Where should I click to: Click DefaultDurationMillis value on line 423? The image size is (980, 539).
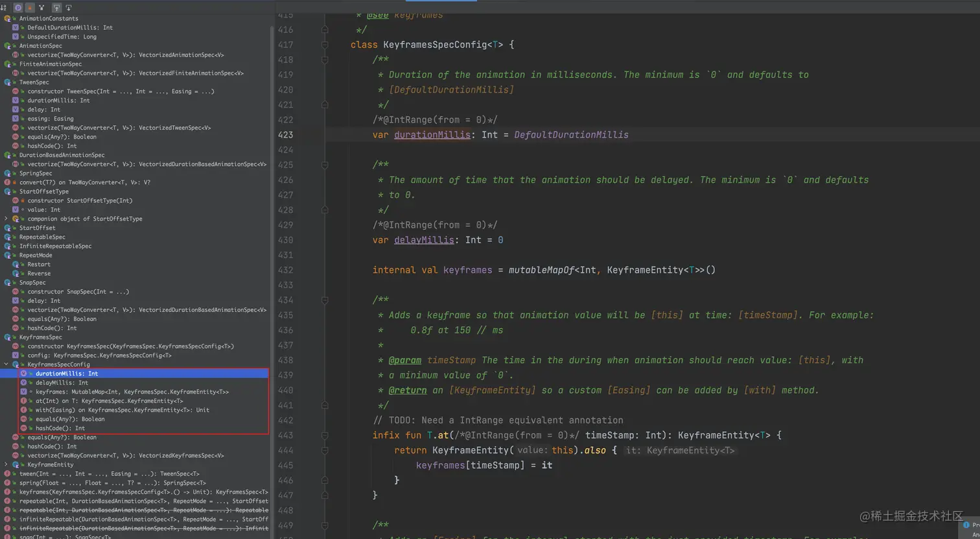click(x=571, y=135)
